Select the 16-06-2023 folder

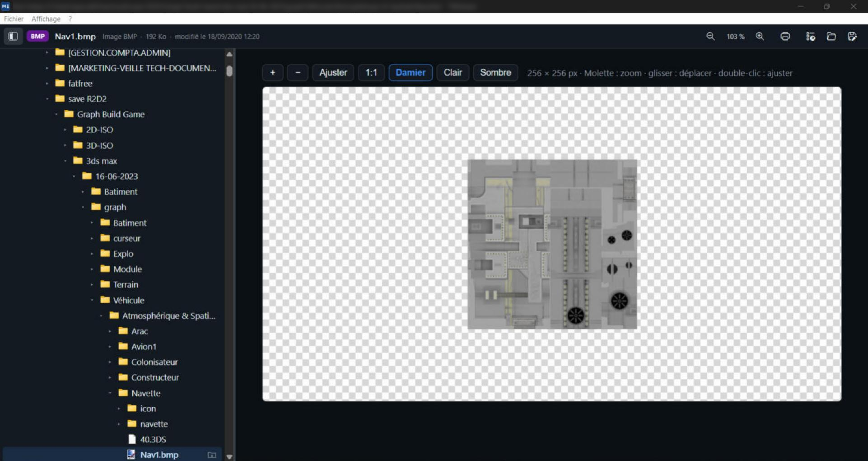coord(117,176)
